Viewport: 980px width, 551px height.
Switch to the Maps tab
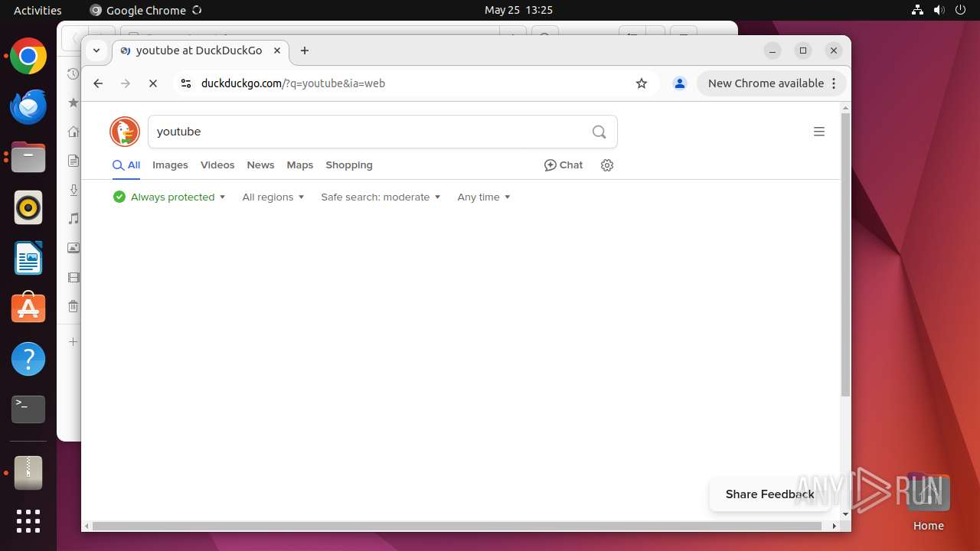tap(300, 165)
